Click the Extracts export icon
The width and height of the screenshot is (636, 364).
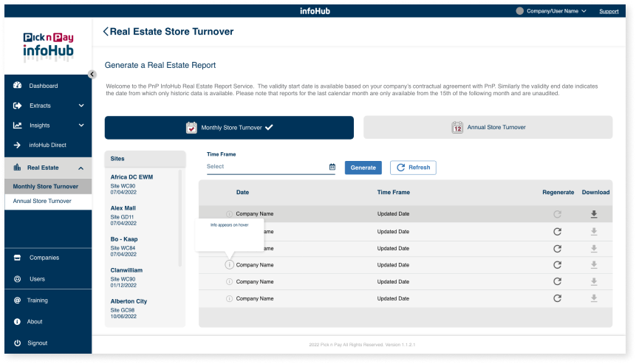pos(17,106)
